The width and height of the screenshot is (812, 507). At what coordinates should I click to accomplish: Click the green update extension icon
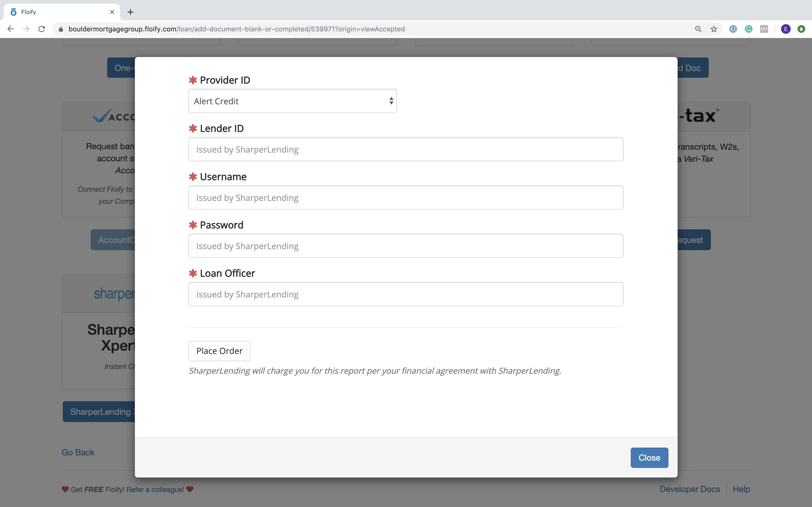[801, 29]
